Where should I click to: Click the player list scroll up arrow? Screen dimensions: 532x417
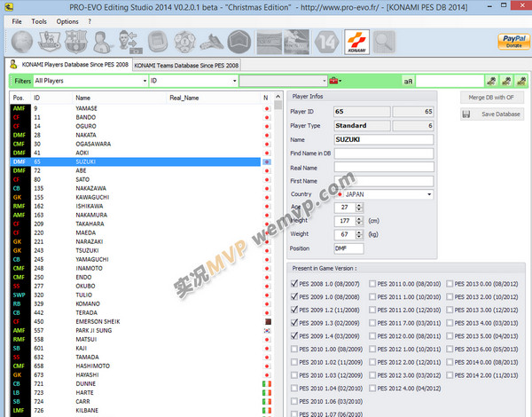pos(278,97)
